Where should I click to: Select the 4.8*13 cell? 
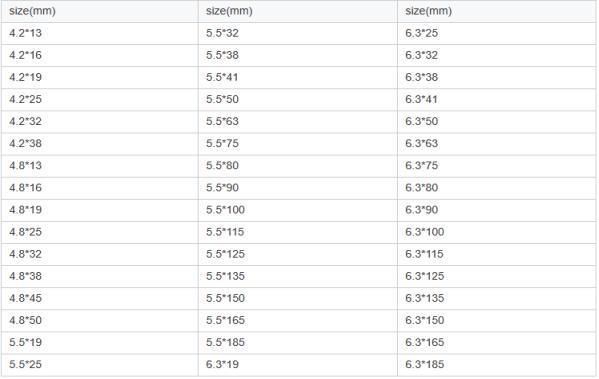(100, 166)
